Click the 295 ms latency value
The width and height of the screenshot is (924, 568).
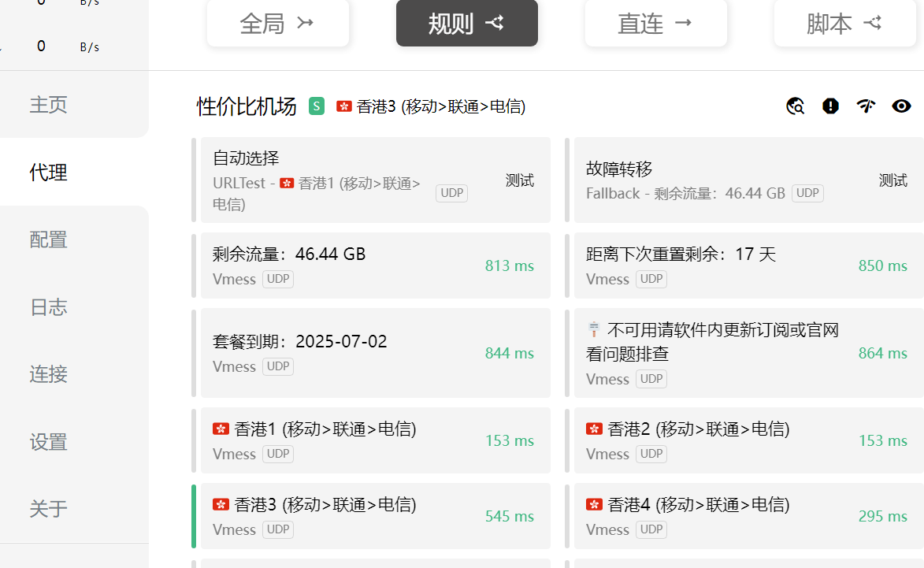883,516
